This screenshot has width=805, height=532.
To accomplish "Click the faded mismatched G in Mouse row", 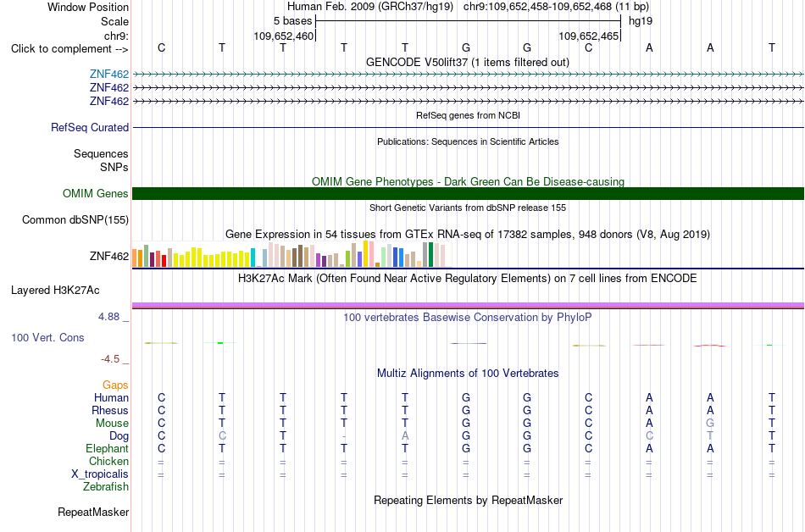I will pos(710,424).
